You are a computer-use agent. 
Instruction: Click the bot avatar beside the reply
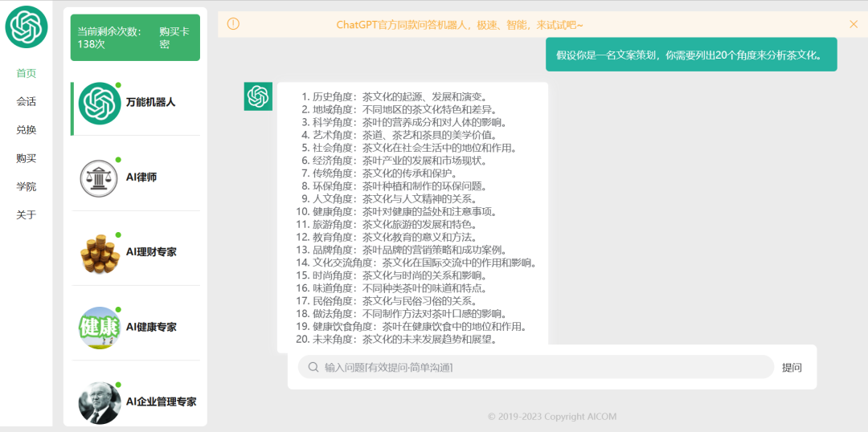(258, 96)
